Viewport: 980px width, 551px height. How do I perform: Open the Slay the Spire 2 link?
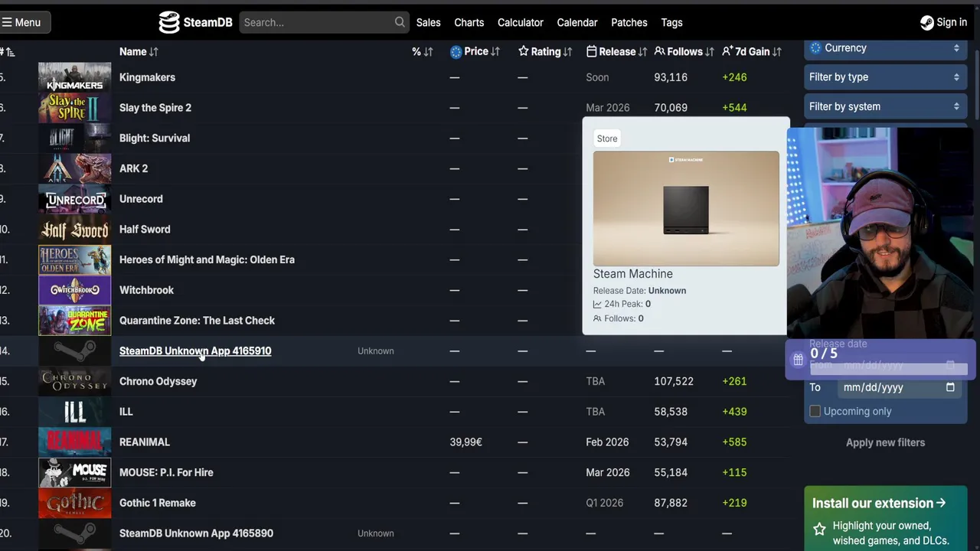pyautogui.click(x=155, y=108)
